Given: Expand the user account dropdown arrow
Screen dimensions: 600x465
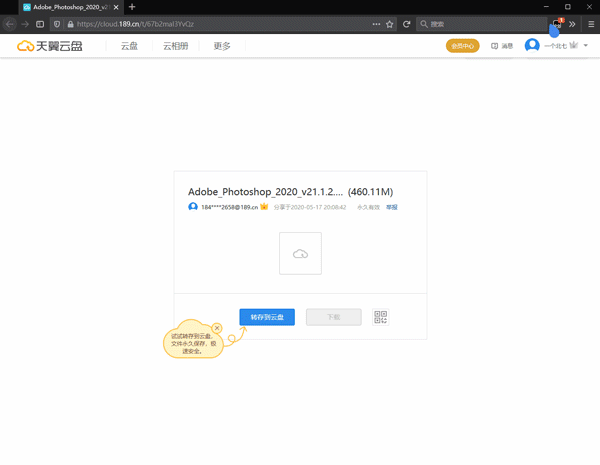Looking at the screenshot, I should tap(586, 46).
